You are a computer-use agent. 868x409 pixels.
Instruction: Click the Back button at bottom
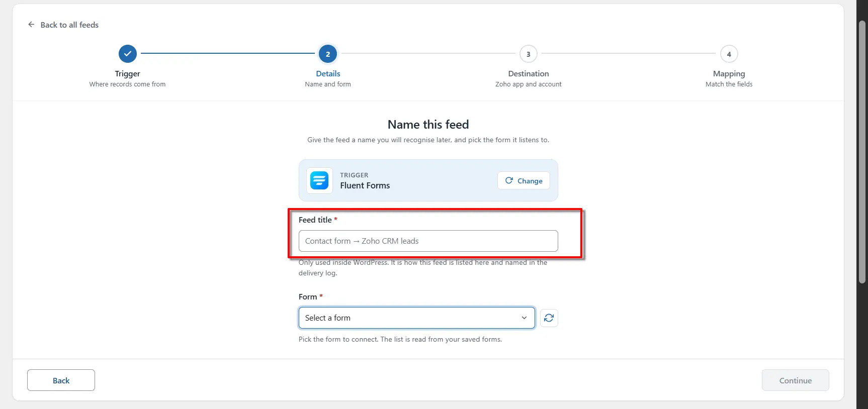(61, 380)
